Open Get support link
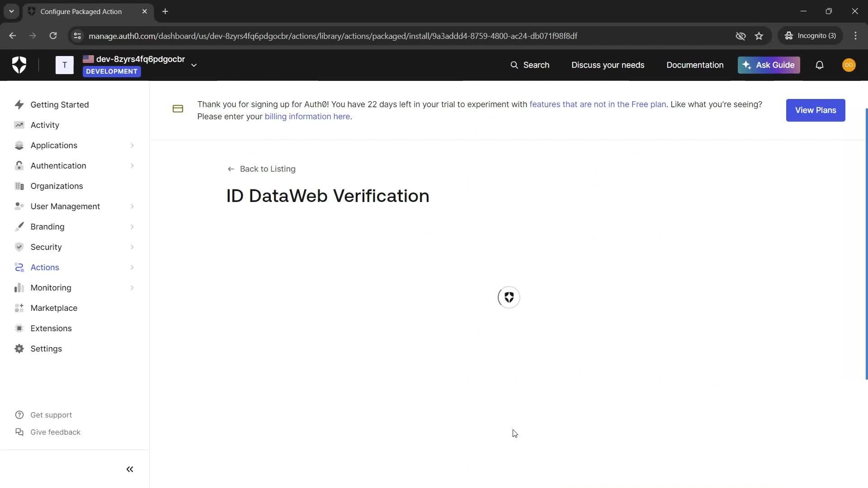 point(51,415)
